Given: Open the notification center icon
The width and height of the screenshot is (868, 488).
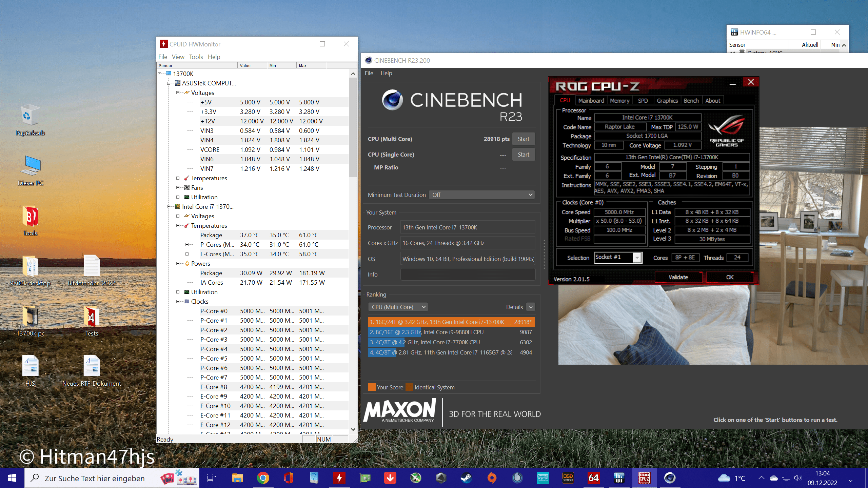Looking at the screenshot, I should pos(851,478).
